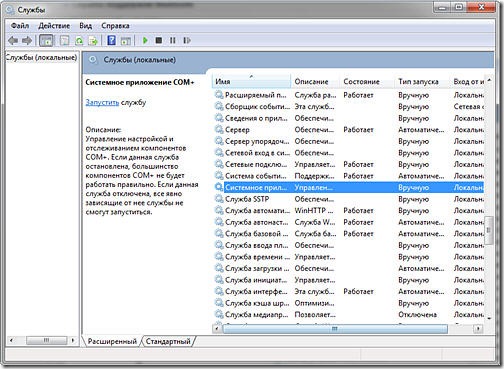Viewport: 504px width, 369px height.
Task: Click services list horizontal scrollbar left arrow
Action: point(217,329)
